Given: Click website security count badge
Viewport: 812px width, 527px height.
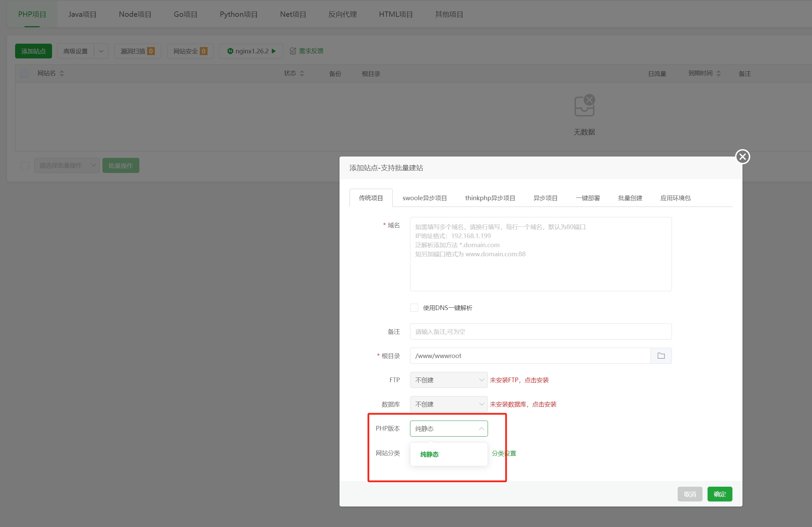Looking at the screenshot, I should pyautogui.click(x=204, y=51).
